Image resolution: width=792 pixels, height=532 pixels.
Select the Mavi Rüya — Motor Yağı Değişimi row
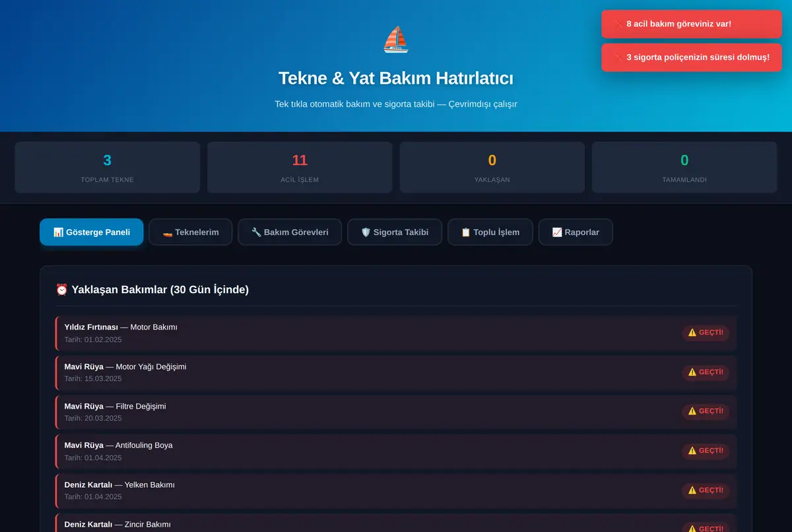(396, 372)
